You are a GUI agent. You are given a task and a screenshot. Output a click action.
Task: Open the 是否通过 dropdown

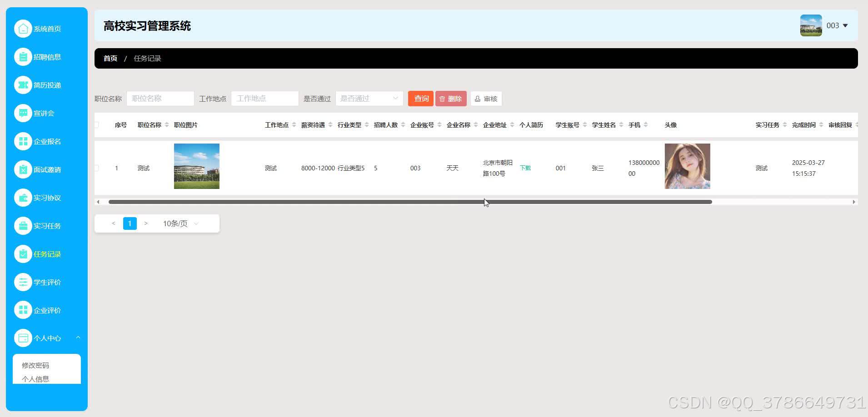[x=369, y=98]
